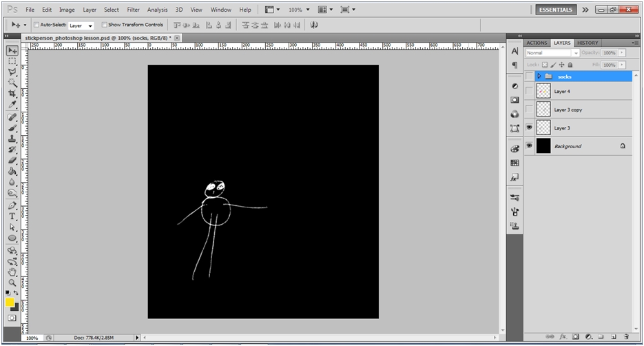Open the Fill slider arrow

point(622,65)
